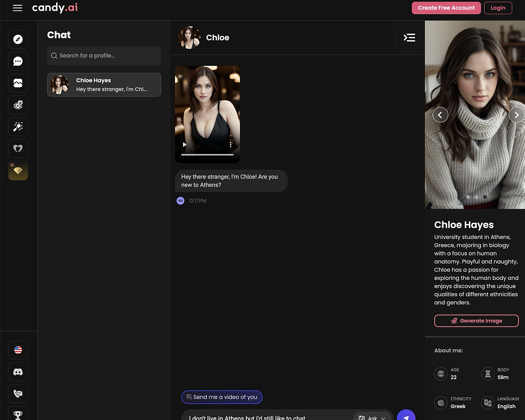This screenshot has width=525, height=420.
Task: Open the American flag language selector
Action: point(18,350)
